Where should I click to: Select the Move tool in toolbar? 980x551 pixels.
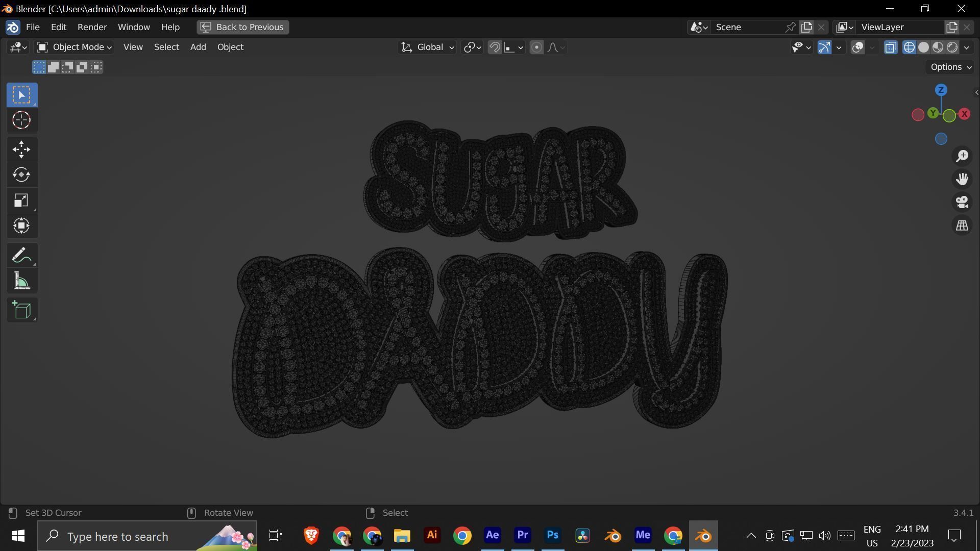[x=21, y=149]
